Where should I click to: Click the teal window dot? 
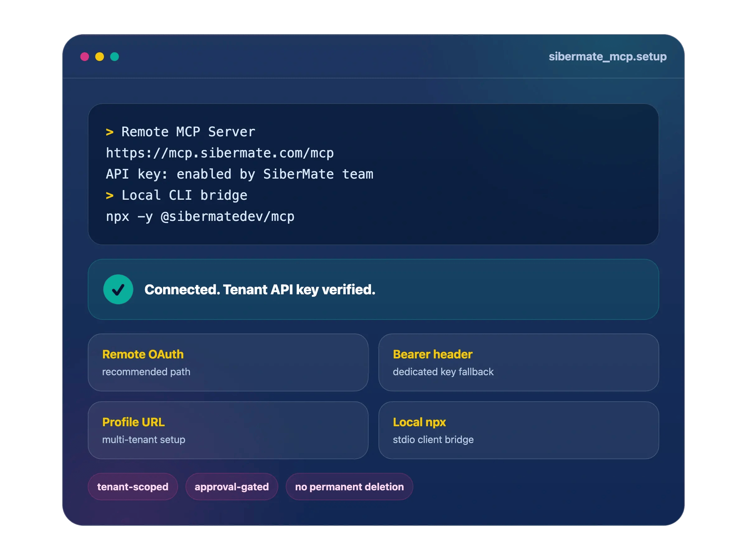pos(115,56)
